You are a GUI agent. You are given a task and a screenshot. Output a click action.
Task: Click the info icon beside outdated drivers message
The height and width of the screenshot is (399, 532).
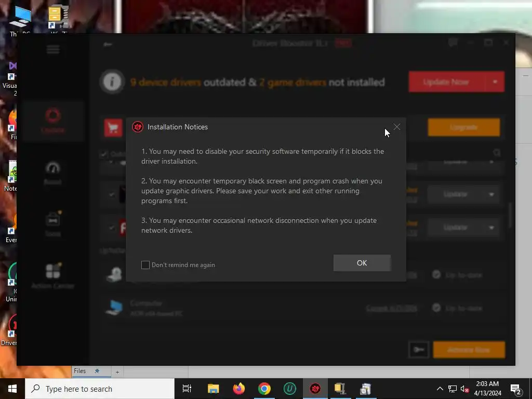pos(112,82)
